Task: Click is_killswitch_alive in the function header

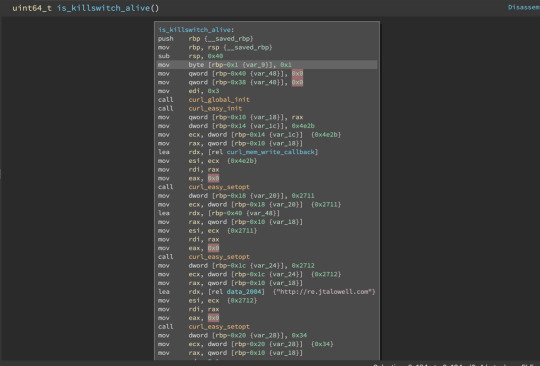Action: pyautogui.click(x=103, y=8)
